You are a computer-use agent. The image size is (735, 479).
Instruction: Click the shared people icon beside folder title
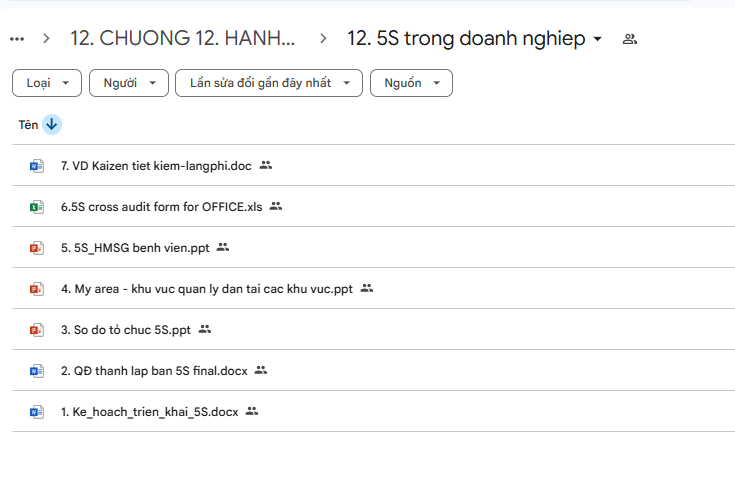tap(629, 39)
